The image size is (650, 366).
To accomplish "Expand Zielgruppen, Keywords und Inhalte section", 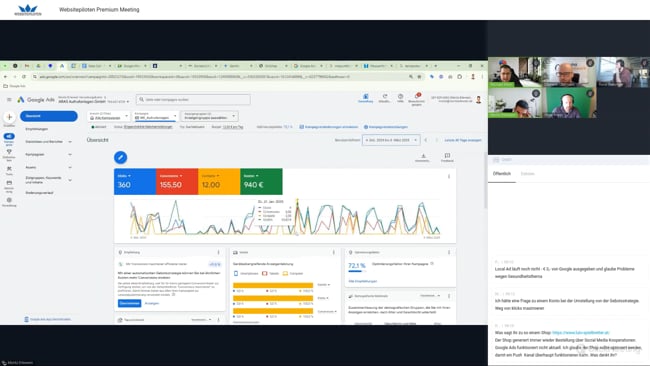I will [x=70, y=180].
